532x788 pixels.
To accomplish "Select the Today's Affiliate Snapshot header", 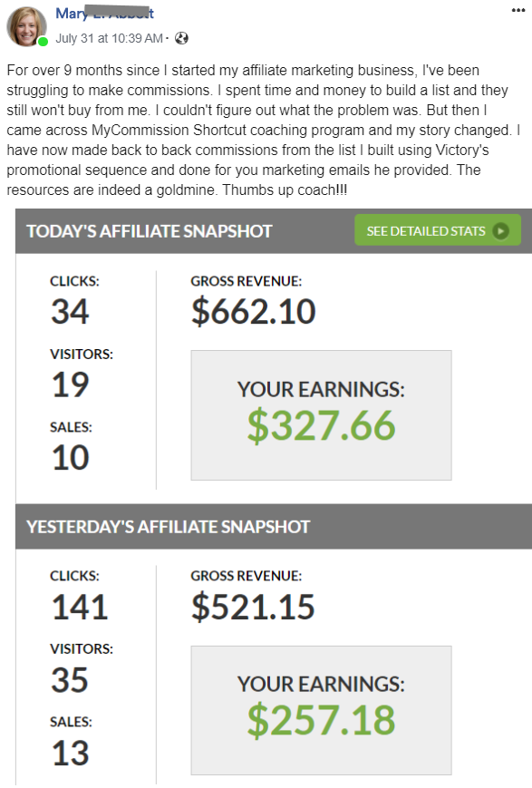I will (x=150, y=231).
